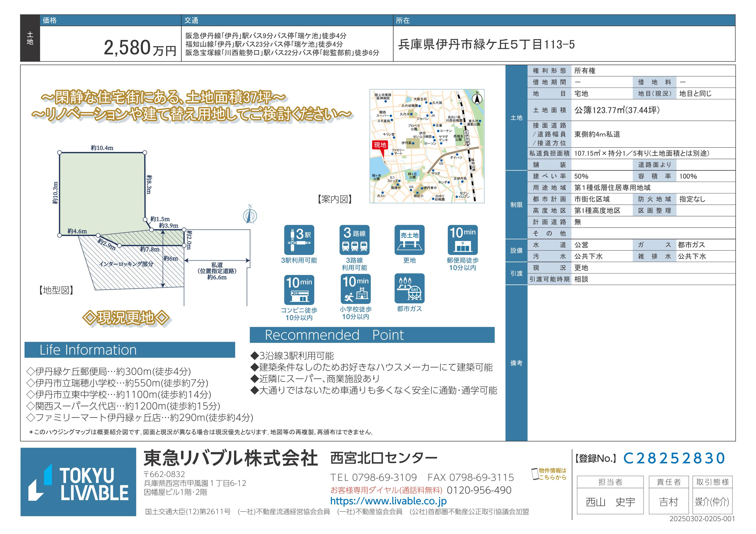Click the smartphone 物件情報 icon
The height and width of the screenshot is (534, 756).
(x=535, y=474)
